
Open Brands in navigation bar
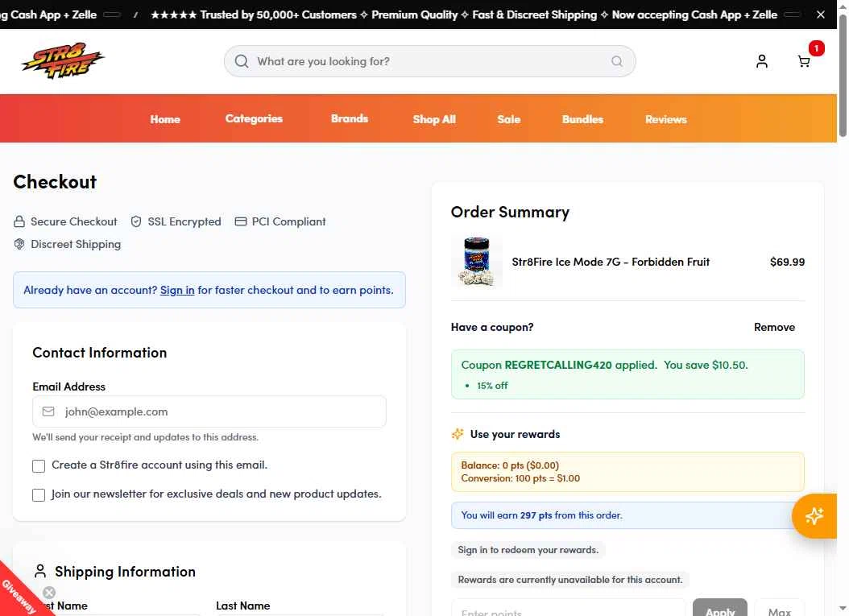click(350, 118)
